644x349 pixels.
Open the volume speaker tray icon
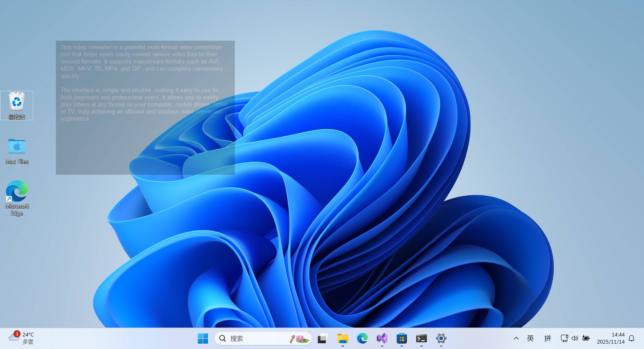click(x=575, y=338)
